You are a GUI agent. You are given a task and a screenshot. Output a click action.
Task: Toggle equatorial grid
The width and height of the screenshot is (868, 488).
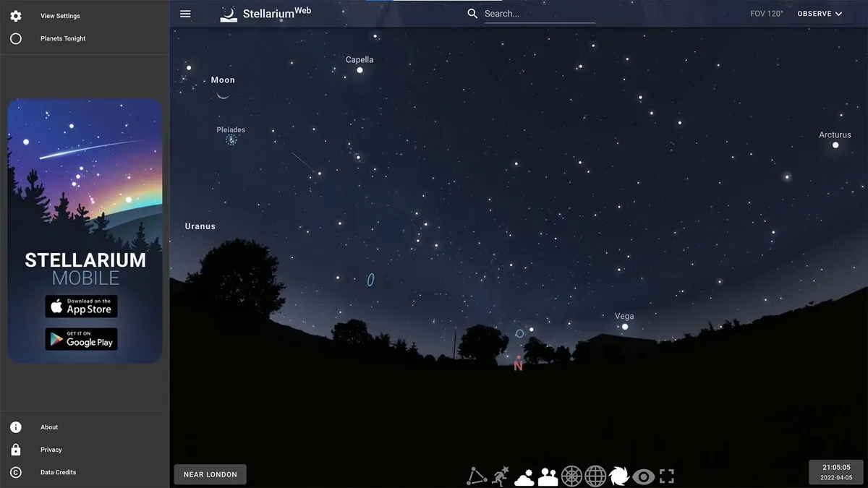click(595, 476)
